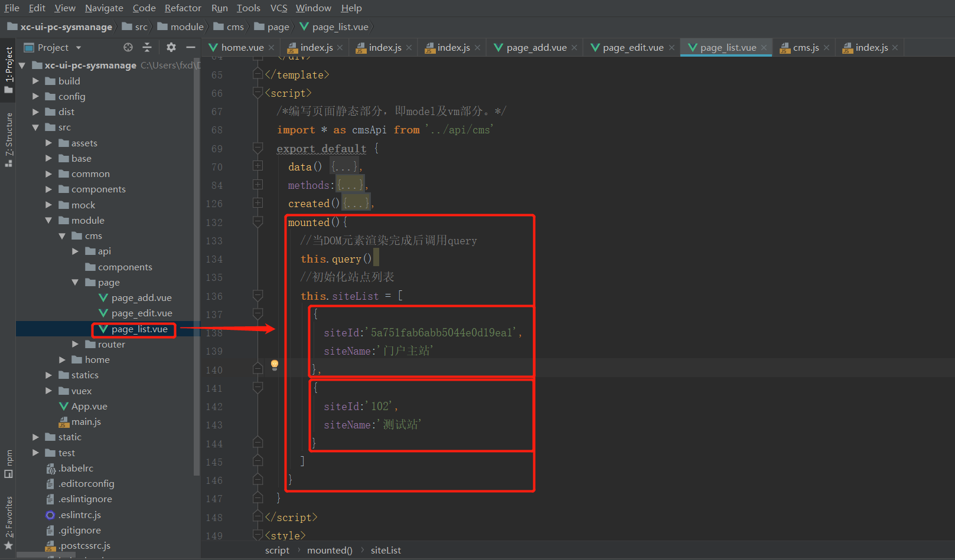
Task: Click line number 140 in the gutter
Action: tap(214, 370)
